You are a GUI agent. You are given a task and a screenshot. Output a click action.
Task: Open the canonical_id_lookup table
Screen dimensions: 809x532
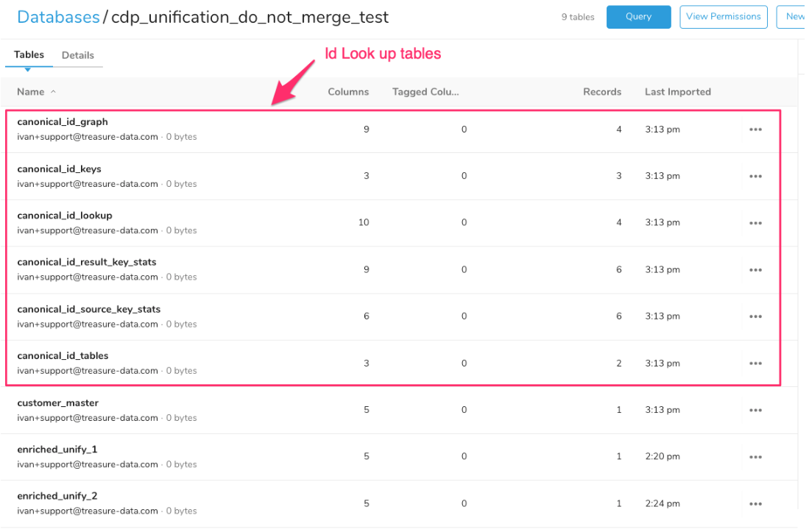[65, 216]
